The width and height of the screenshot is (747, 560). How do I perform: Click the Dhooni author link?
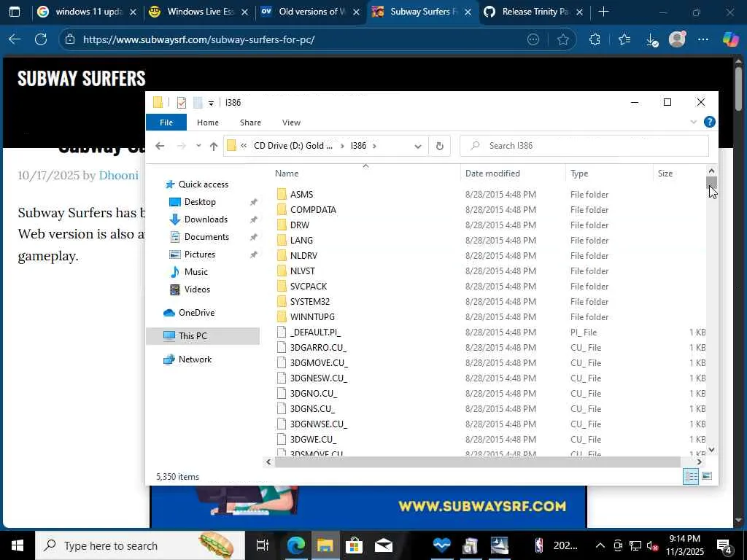[119, 175]
